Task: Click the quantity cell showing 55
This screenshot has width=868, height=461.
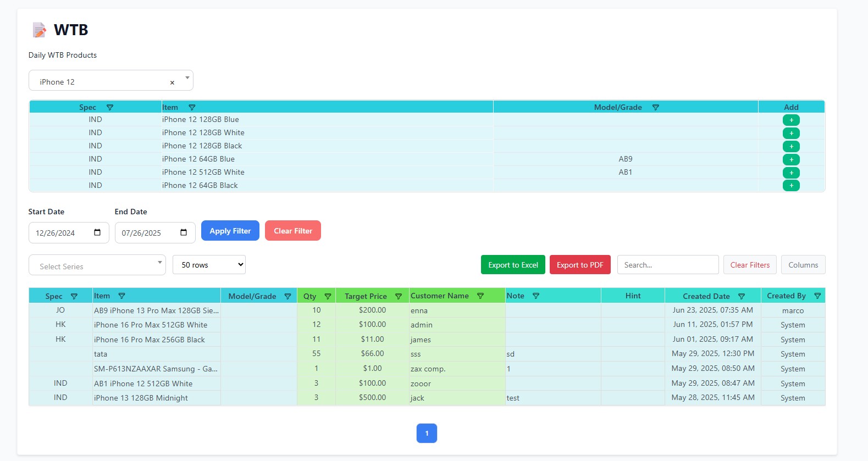Action: pos(316,353)
